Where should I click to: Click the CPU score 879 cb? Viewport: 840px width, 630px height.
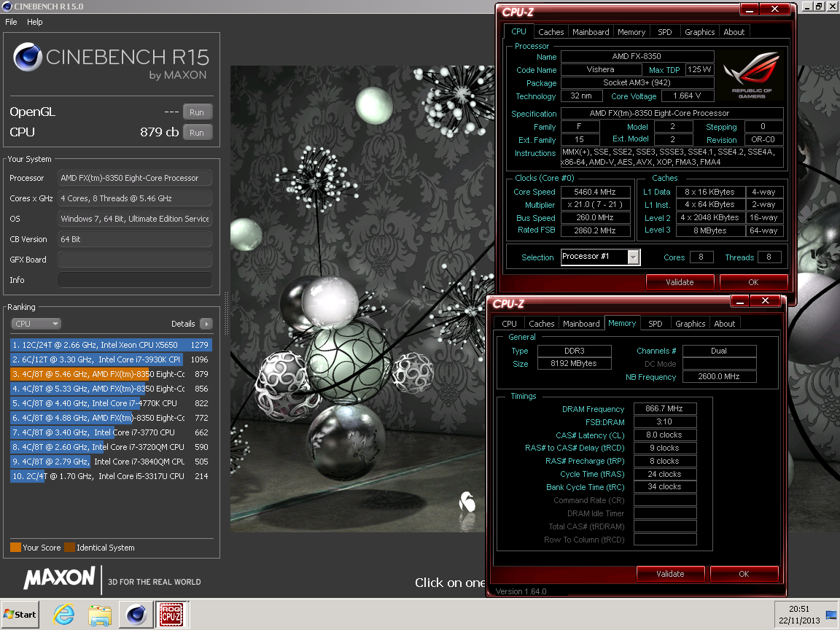pos(159,132)
